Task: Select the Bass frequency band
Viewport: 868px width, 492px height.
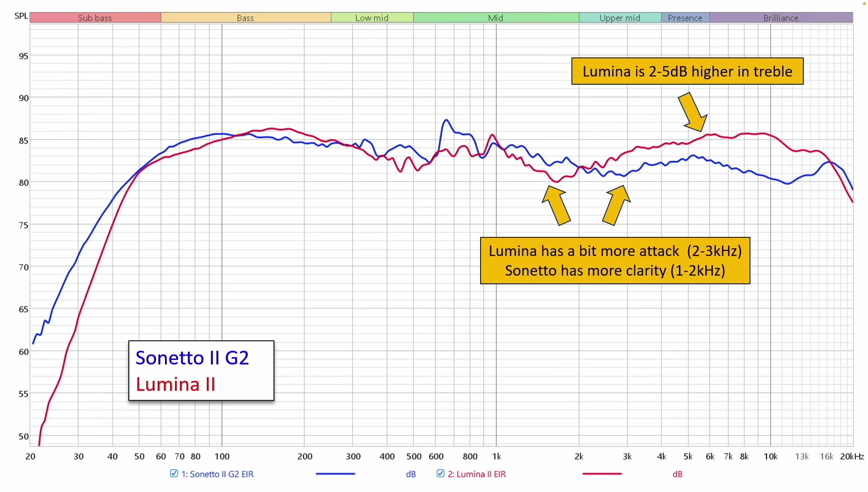Action: click(246, 18)
